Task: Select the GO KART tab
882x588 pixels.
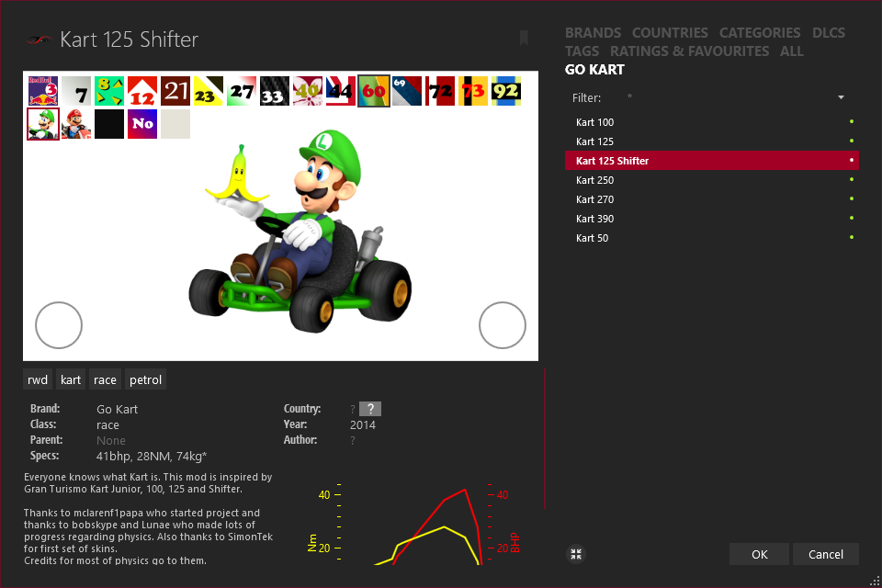Action: tap(594, 70)
